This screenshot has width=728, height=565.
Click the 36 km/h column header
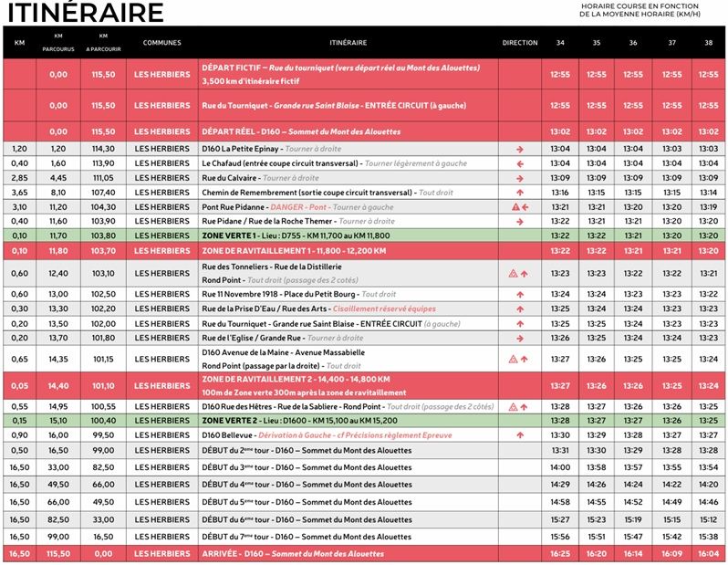coord(633,42)
